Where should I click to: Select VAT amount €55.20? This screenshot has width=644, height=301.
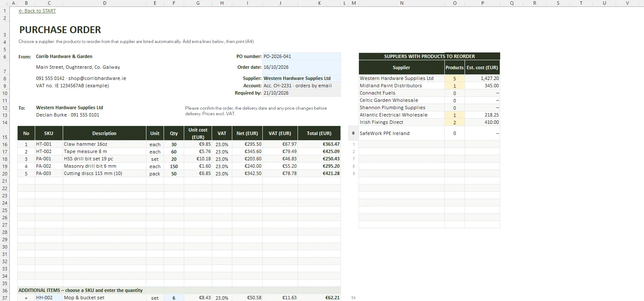[x=280, y=166]
